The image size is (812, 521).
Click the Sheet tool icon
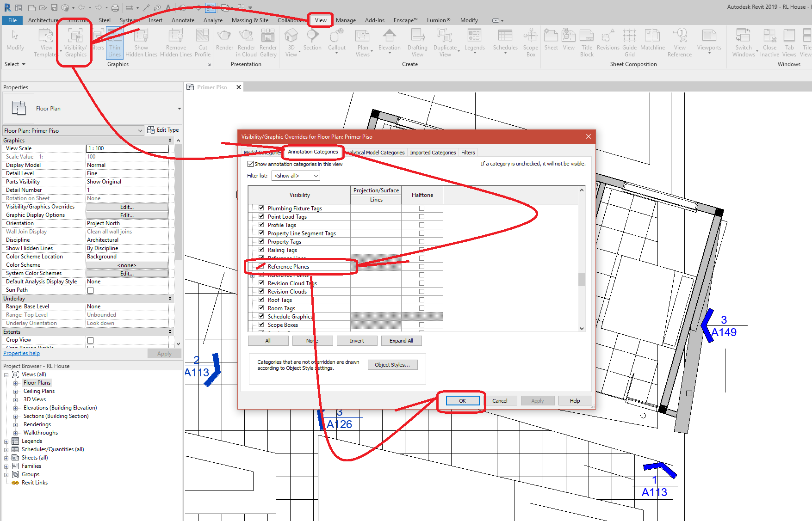click(551, 36)
